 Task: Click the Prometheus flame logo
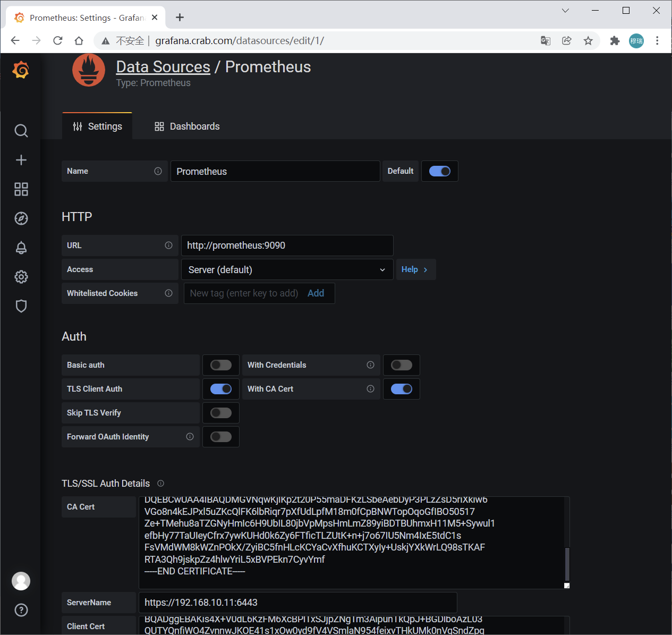(89, 70)
